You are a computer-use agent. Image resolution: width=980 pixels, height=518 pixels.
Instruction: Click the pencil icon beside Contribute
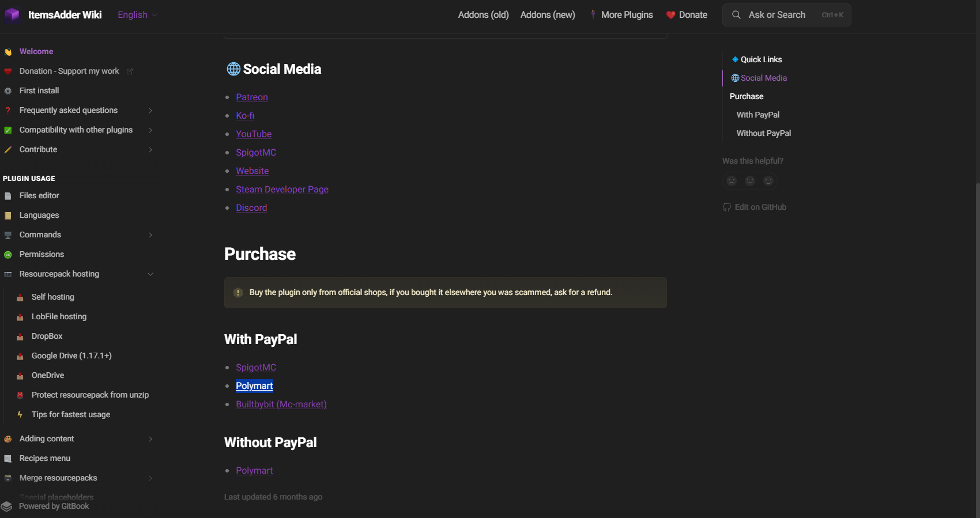tap(8, 150)
